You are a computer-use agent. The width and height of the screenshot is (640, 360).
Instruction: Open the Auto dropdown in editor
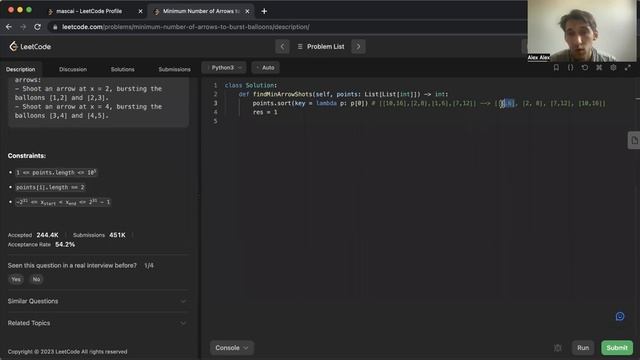pyautogui.click(x=265, y=68)
